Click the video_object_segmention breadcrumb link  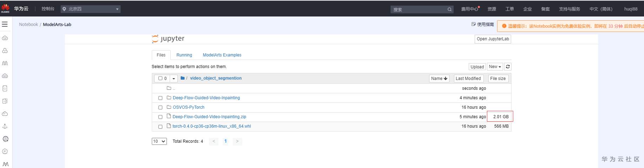coord(216,78)
